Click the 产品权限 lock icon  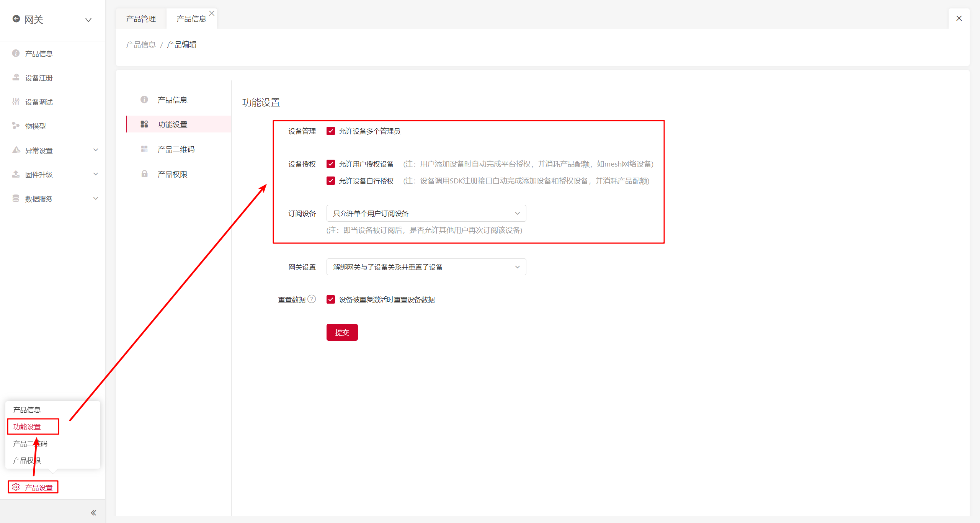click(144, 174)
